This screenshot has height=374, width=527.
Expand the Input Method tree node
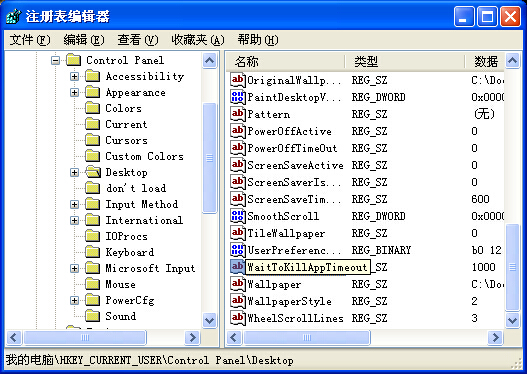[75, 204]
